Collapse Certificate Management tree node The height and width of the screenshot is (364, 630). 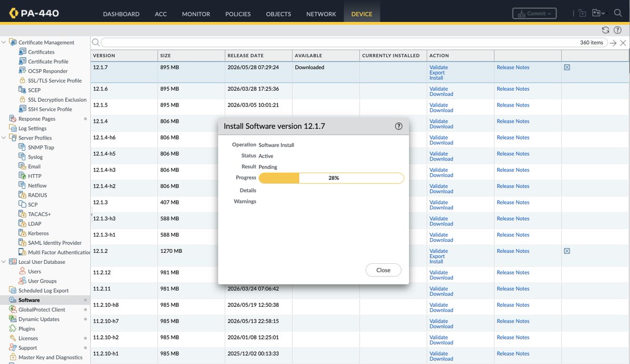(x=4, y=42)
